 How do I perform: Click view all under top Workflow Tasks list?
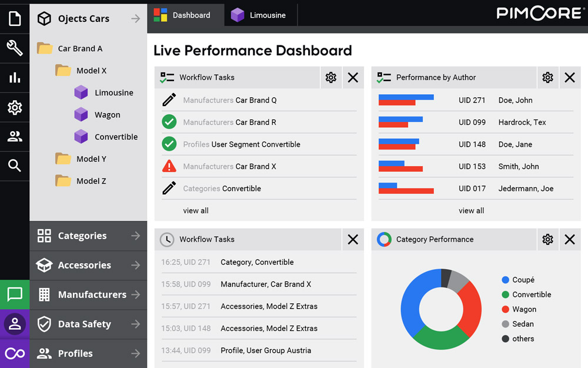pos(196,211)
